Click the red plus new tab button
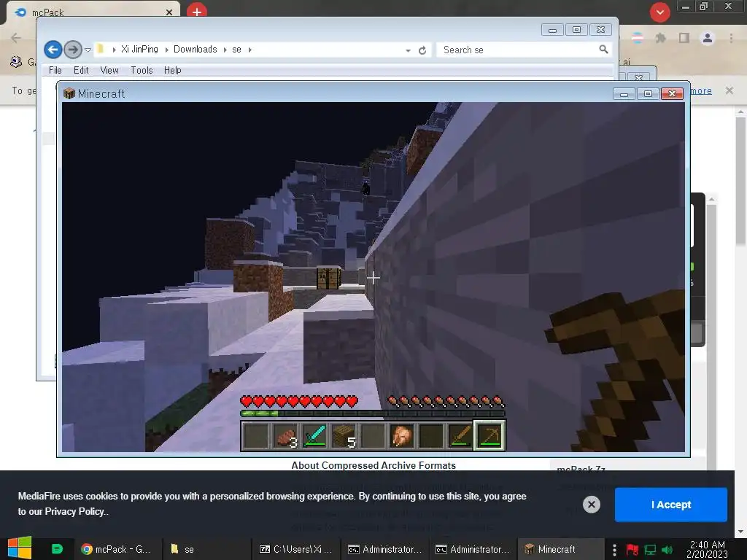Viewport: 747px width, 560px height. (x=197, y=11)
